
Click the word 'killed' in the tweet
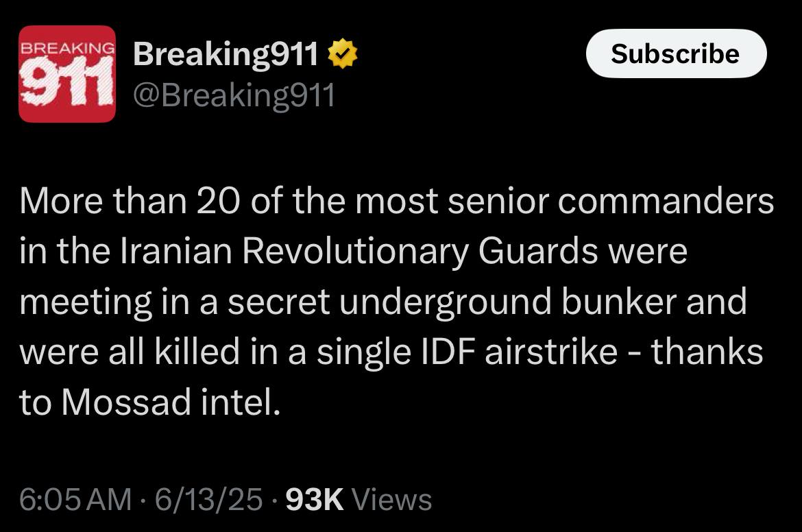(x=197, y=352)
